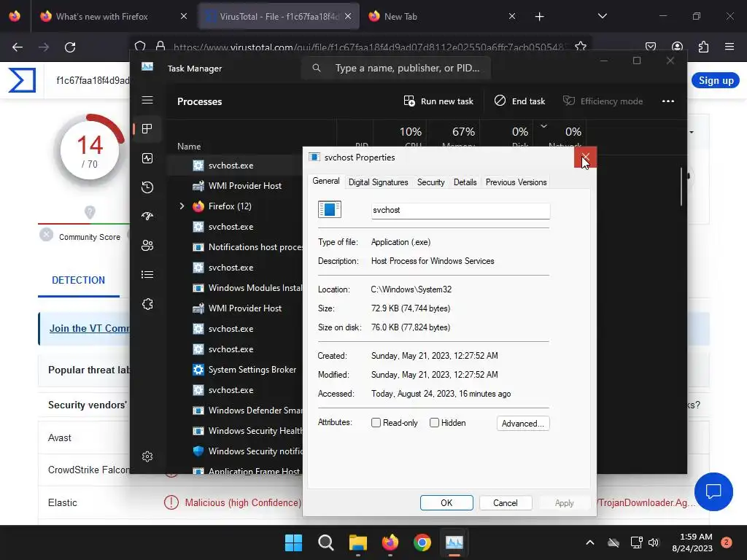Open Windows Start menu
The image size is (747, 560).
tap(293, 542)
